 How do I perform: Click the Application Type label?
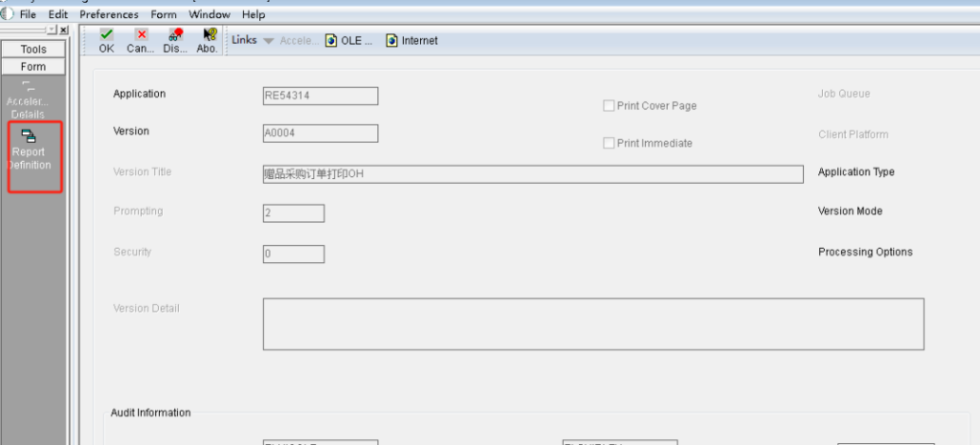tap(857, 172)
